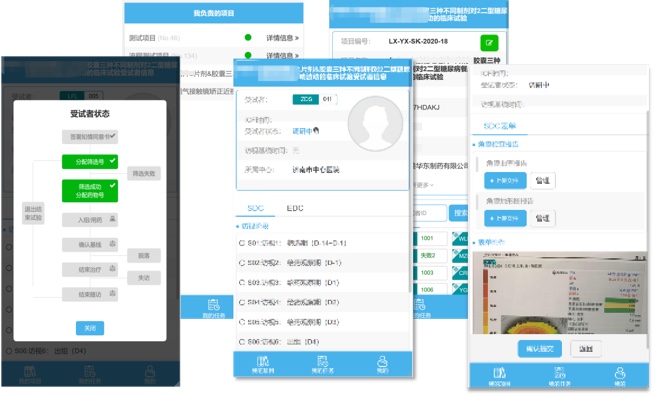
Task: Click first 管理 button in right screen
Action: [543, 181]
